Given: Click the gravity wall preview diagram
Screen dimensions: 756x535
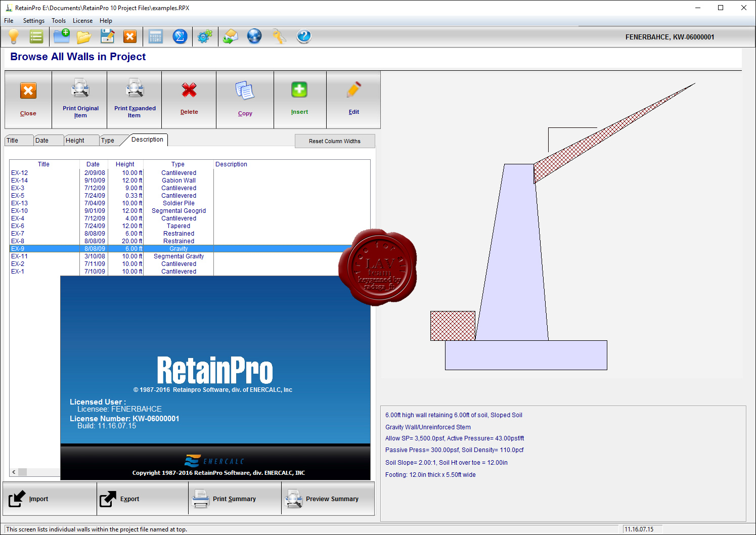Looking at the screenshot, I should [562, 227].
